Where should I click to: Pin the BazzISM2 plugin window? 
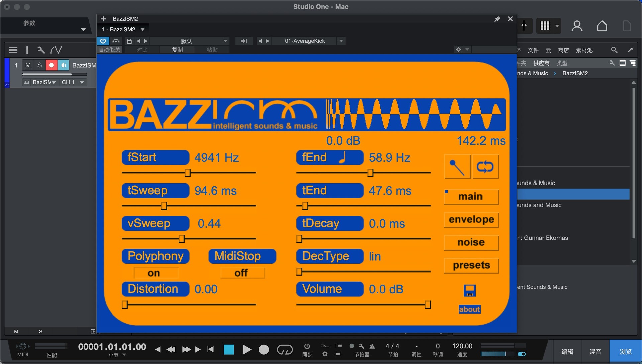point(497,19)
